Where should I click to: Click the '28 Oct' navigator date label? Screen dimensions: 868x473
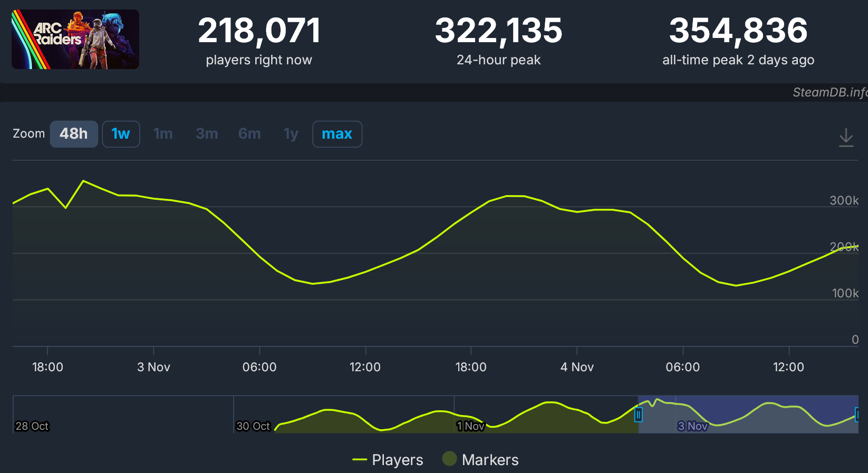coord(32,426)
